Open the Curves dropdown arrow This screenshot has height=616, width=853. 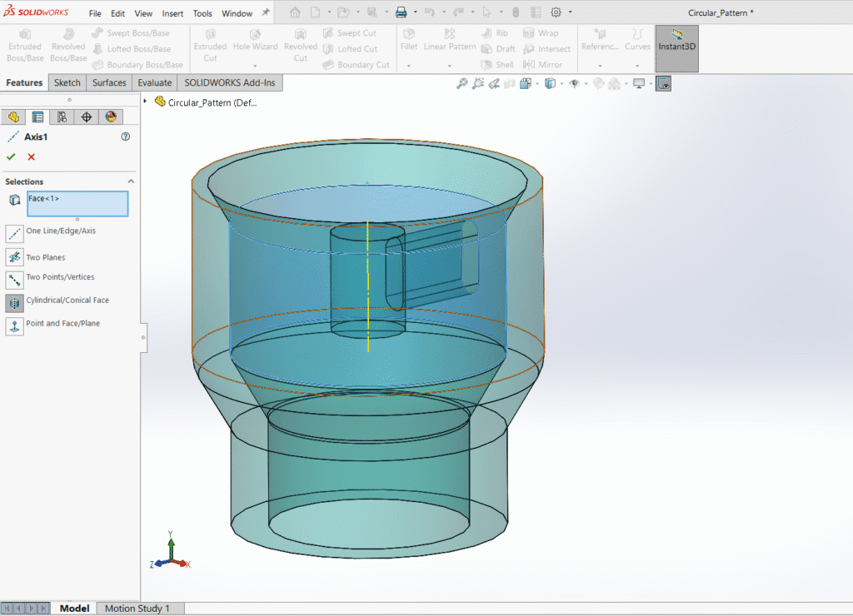coord(637,66)
